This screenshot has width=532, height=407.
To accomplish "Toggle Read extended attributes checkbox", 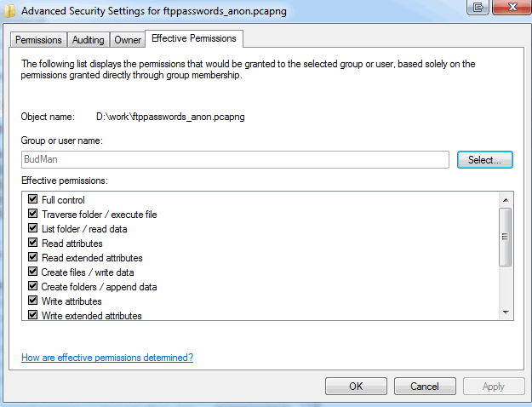I will [33, 258].
